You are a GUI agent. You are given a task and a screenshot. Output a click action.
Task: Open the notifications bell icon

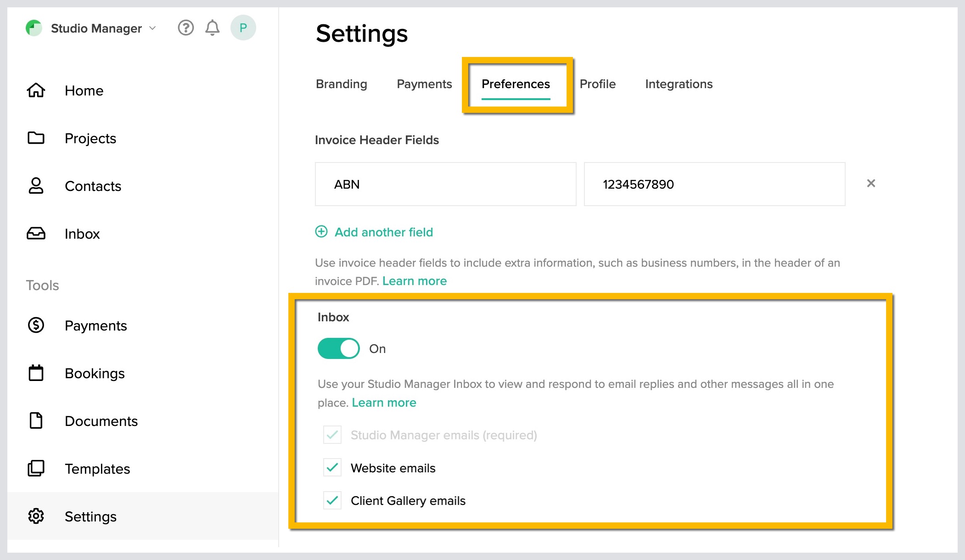click(212, 28)
